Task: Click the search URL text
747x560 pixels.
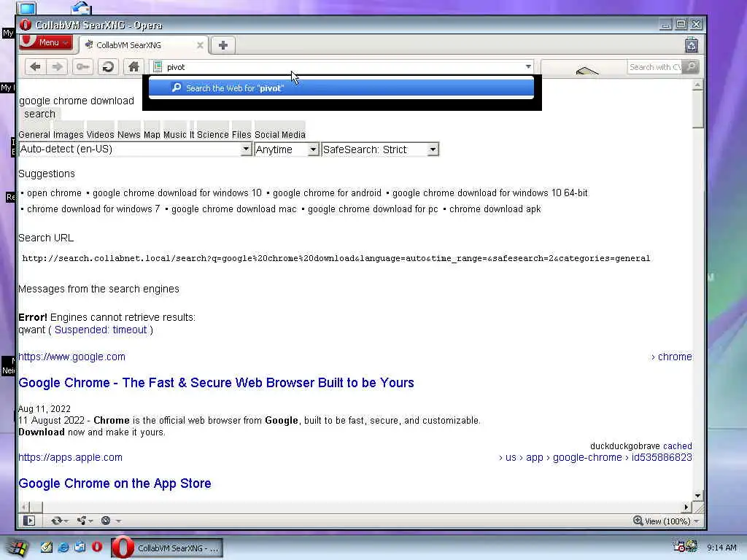Action: 336,258
